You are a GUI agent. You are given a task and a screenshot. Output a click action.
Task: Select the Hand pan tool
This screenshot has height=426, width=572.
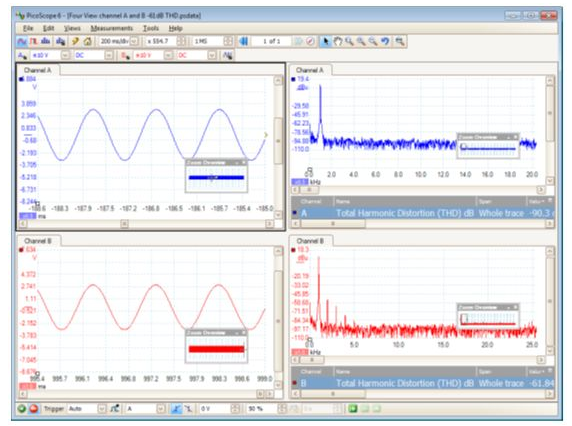pos(338,41)
